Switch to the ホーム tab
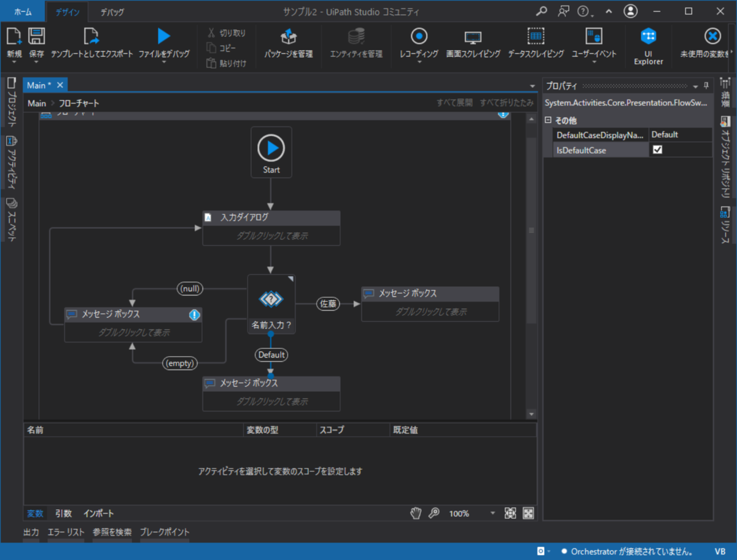Viewport: 737px width, 560px height. pos(23,12)
